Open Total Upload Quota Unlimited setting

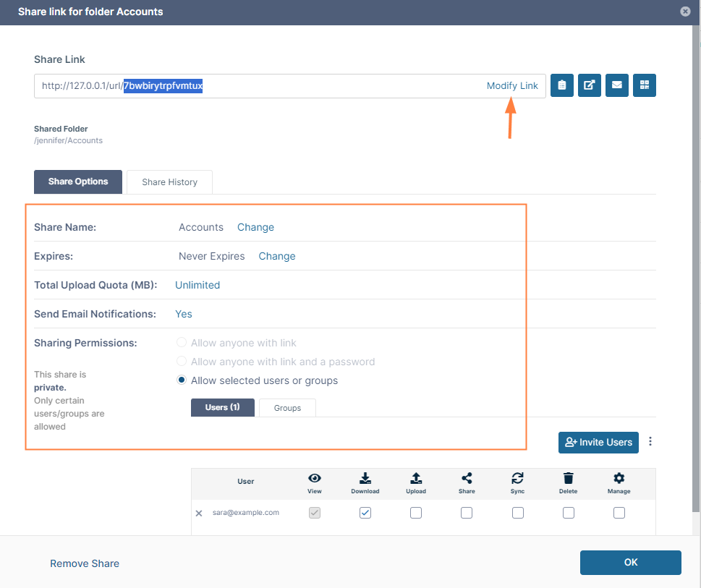(x=197, y=285)
